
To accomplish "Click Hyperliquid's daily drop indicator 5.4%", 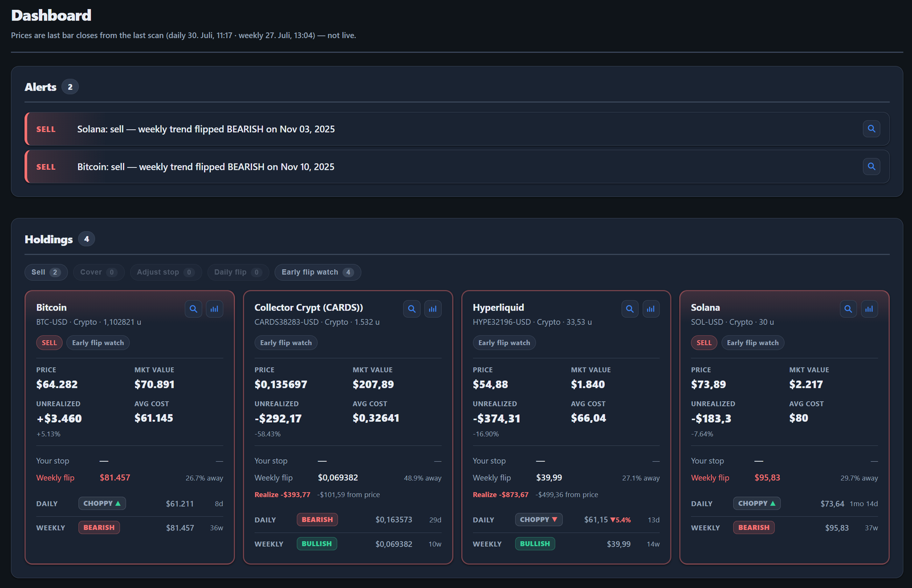I will (621, 520).
